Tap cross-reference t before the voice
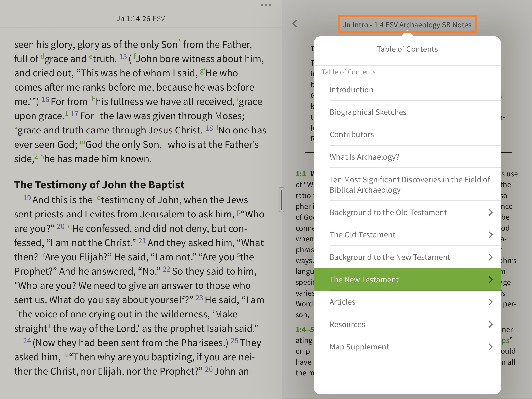532x399 pixels. 17,312
